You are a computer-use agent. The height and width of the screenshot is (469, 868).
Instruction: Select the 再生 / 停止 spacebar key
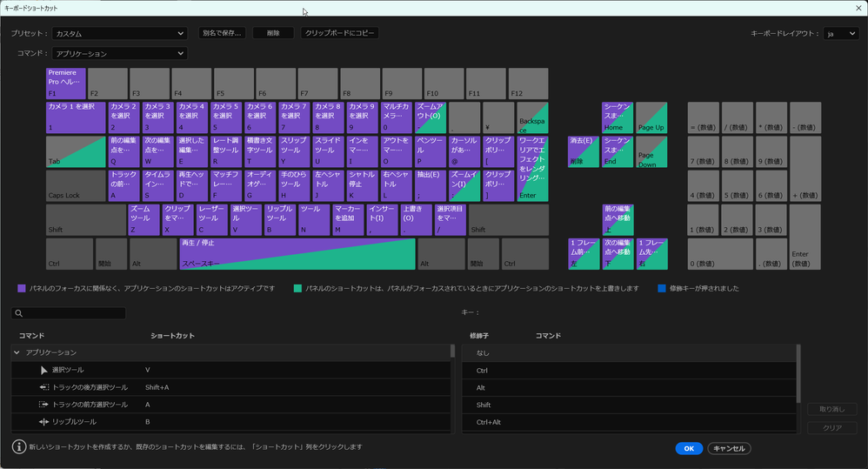tap(297, 254)
